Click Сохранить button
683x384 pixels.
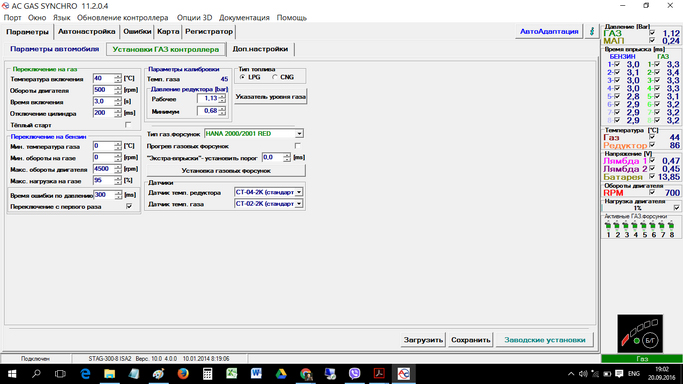[x=470, y=340]
